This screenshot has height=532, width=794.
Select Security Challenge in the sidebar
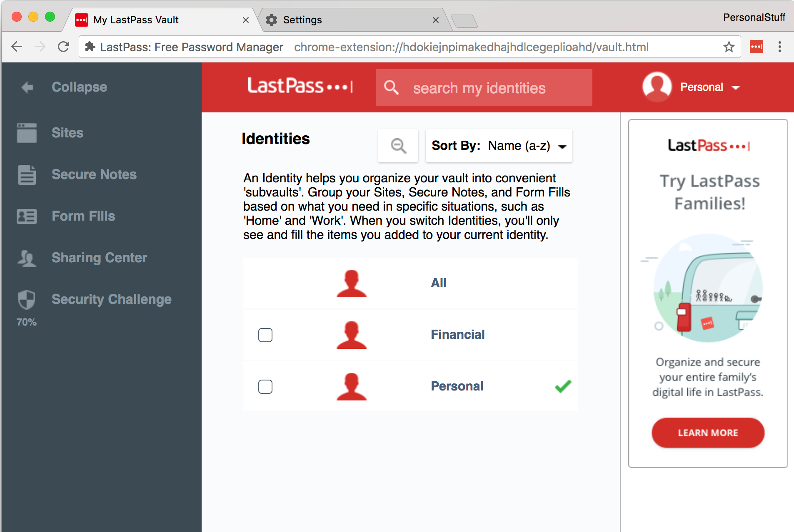112,299
